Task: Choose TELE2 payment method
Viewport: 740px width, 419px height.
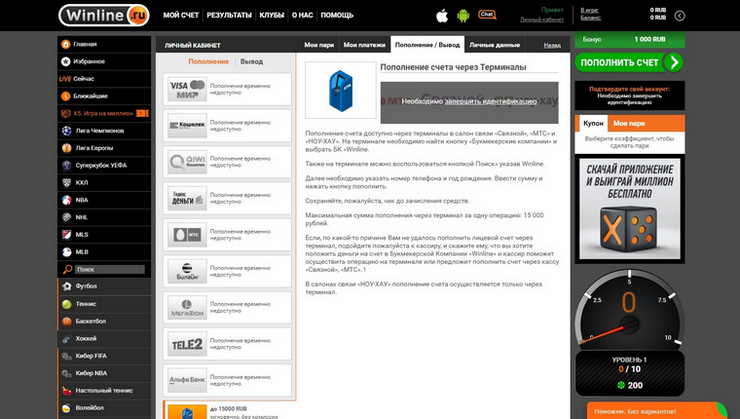Action: 227,344
